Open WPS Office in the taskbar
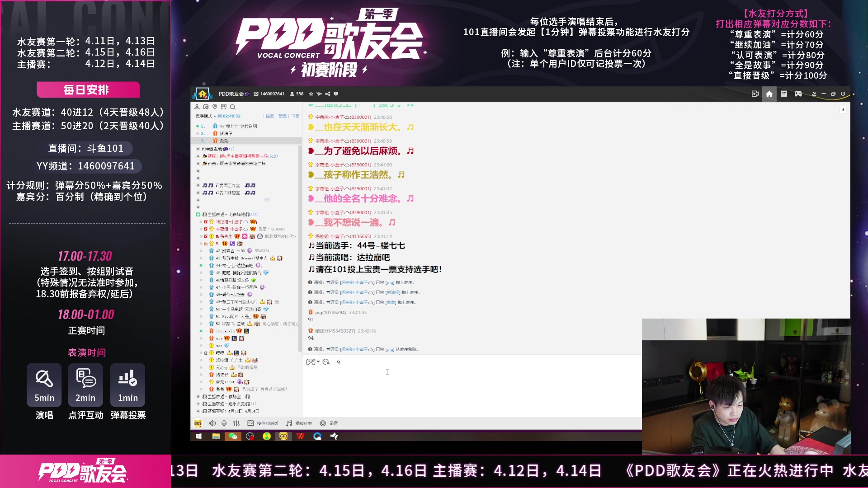Image resolution: width=868 pixels, height=488 pixels. coord(301,436)
